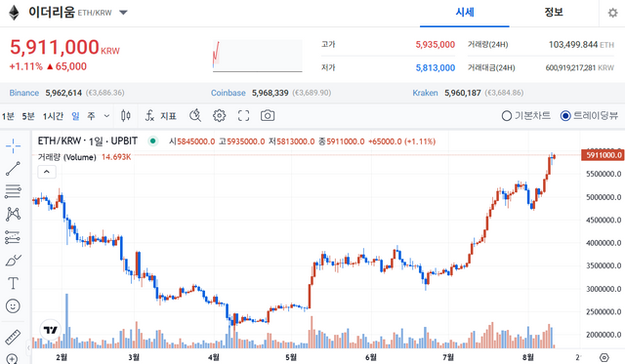Screen dimensions: 625x364
Task: Switch to the 시세 tab
Action: click(x=465, y=13)
